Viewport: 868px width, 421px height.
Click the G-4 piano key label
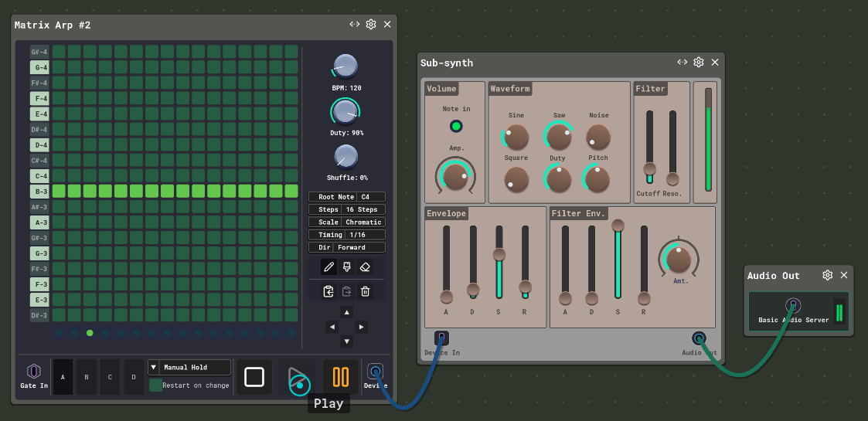click(40, 67)
